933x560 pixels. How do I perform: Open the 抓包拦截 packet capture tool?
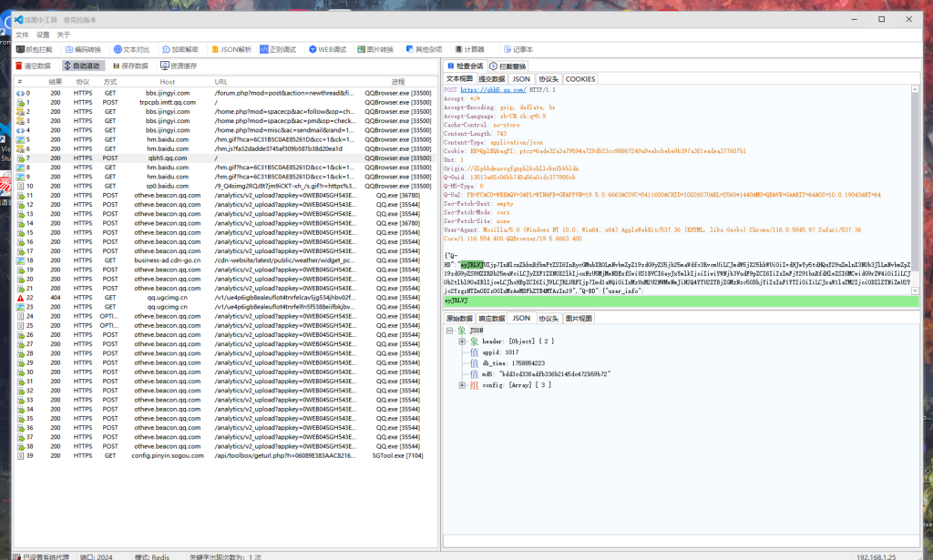click(x=36, y=49)
